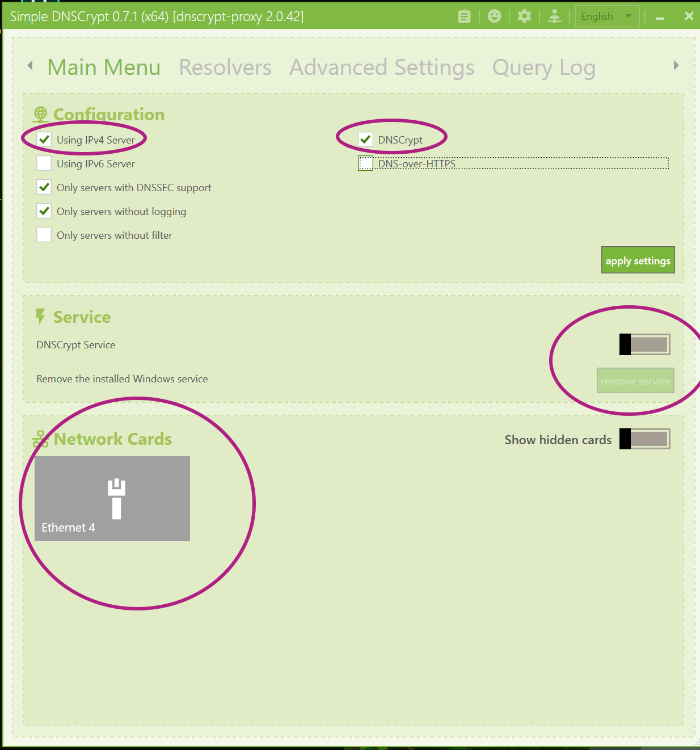This screenshot has height=750, width=700.
Task: Click the person icon in the title bar
Action: (555, 16)
